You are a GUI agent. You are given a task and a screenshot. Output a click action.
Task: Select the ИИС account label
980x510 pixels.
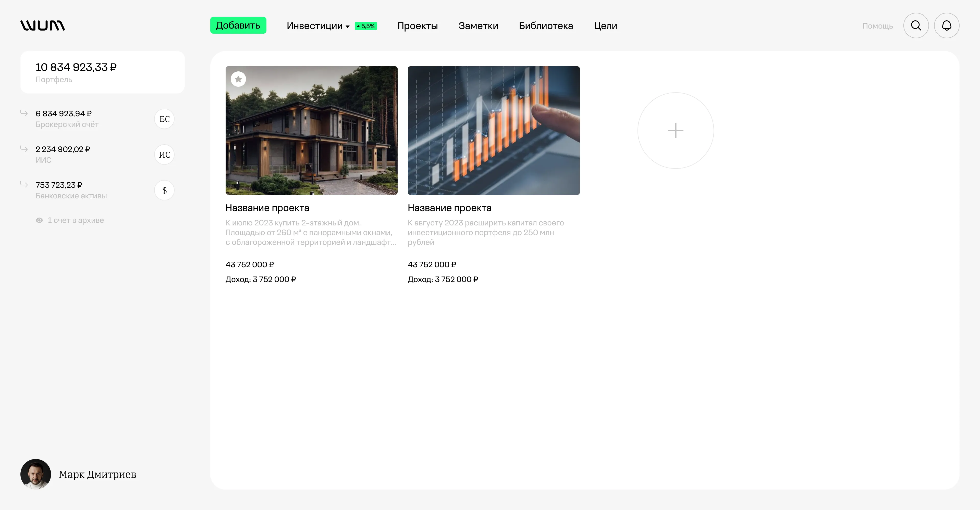point(43,160)
